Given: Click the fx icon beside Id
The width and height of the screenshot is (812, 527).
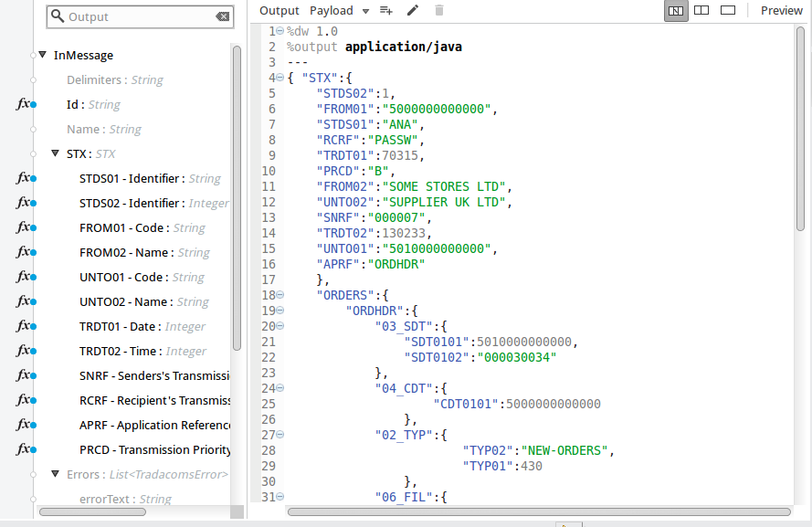Looking at the screenshot, I should tap(25, 105).
